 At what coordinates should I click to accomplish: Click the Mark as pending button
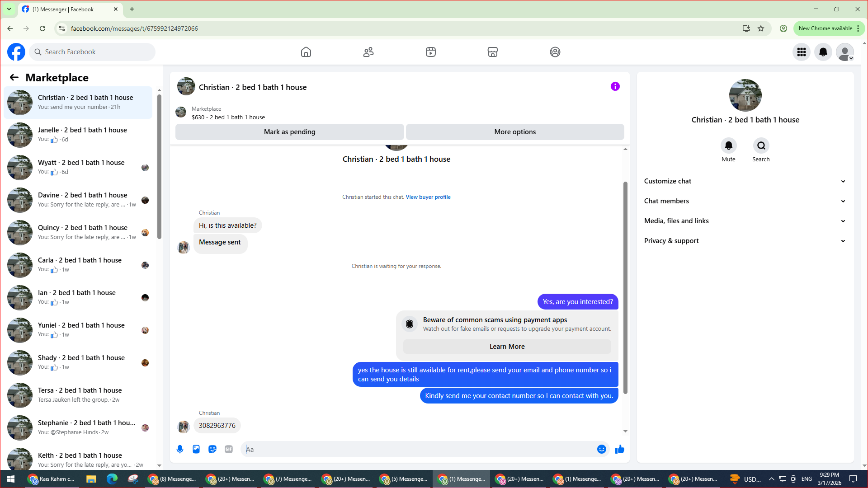pos(289,132)
